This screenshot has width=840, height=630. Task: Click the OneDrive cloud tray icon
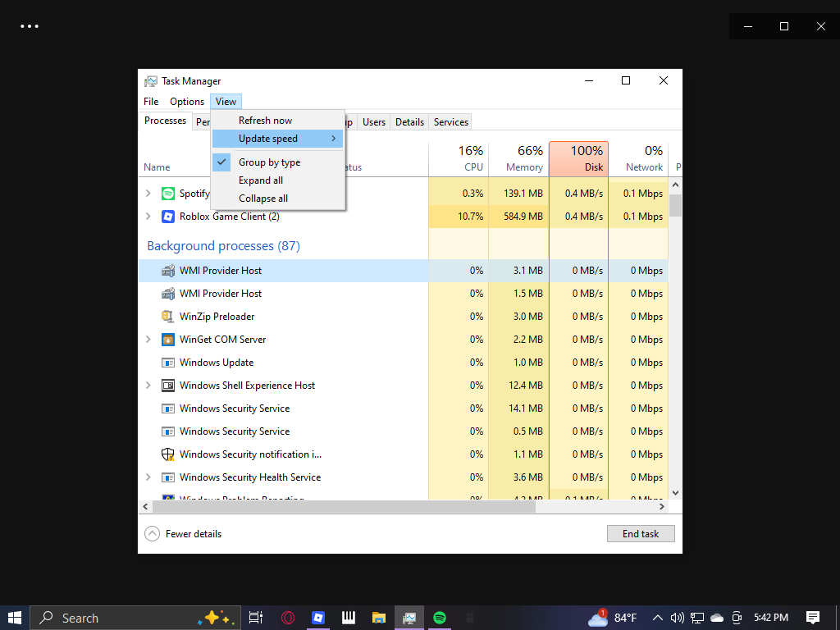(x=717, y=618)
